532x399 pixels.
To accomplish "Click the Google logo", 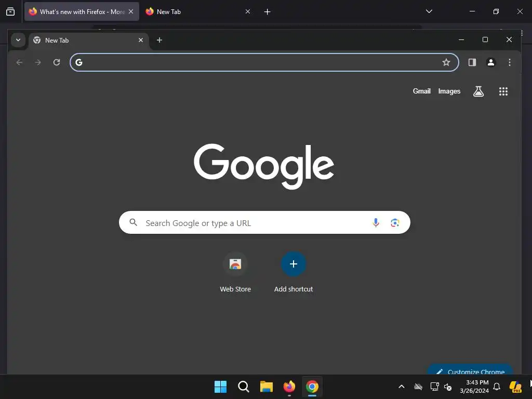I will (264, 166).
